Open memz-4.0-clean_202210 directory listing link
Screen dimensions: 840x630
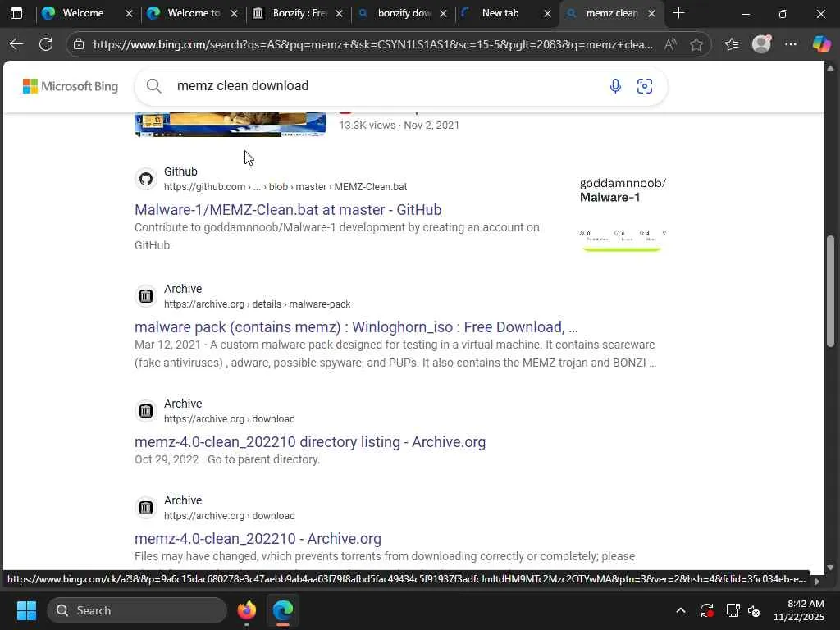coord(310,441)
